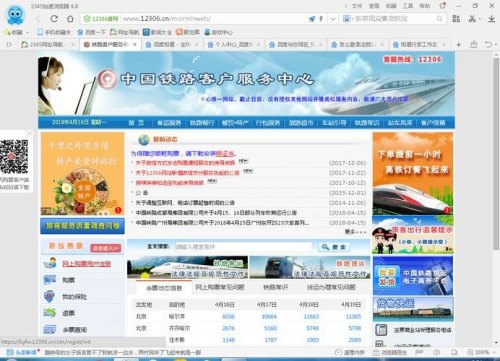Switch to the 百度知道 tab
The width and height of the screenshot is (500, 361).
point(172,44)
